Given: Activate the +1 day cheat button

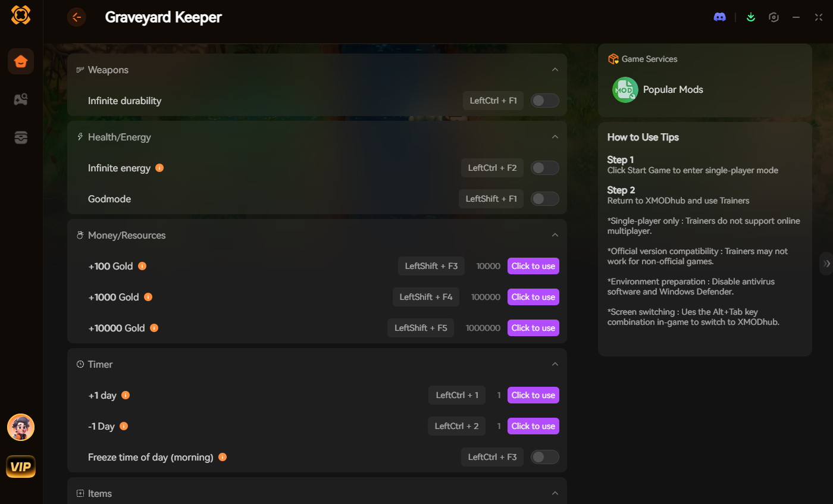Looking at the screenshot, I should pyautogui.click(x=533, y=395).
